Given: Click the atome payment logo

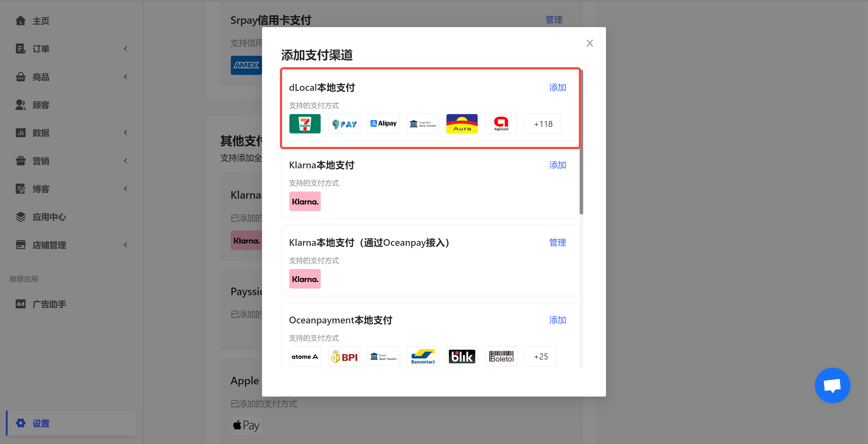Looking at the screenshot, I should [305, 356].
